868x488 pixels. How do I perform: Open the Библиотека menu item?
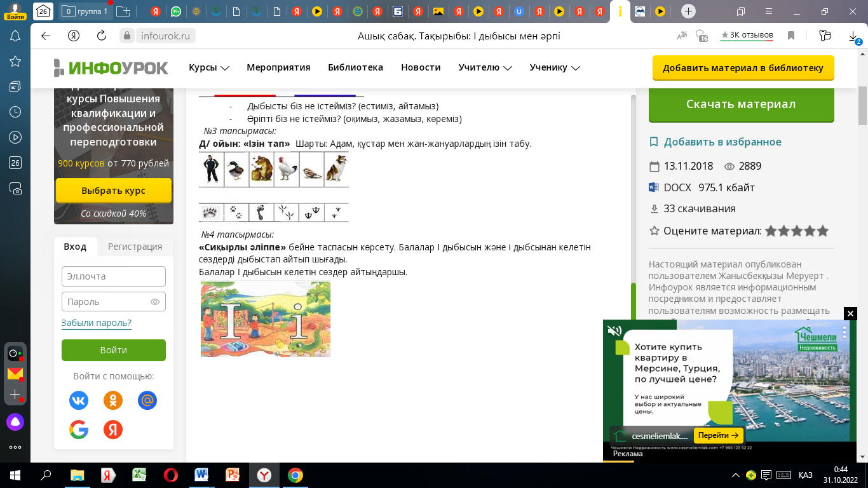pyautogui.click(x=355, y=67)
